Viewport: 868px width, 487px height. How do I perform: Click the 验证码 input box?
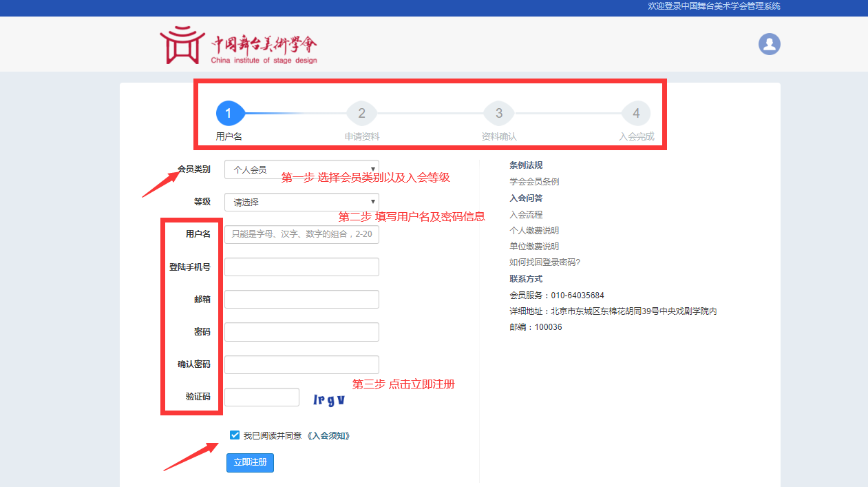click(262, 397)
